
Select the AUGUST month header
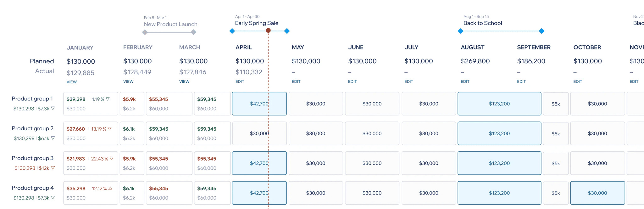pos(472,47)
